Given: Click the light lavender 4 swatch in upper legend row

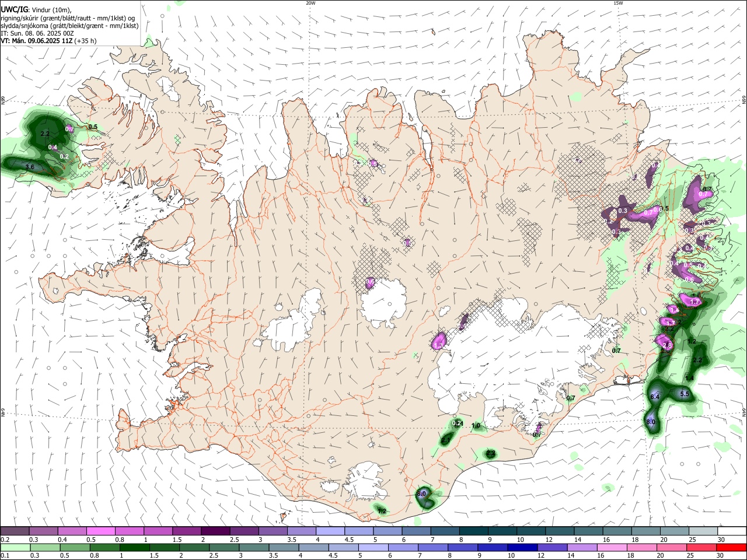Looking at the screenshot, I should 330,531.
